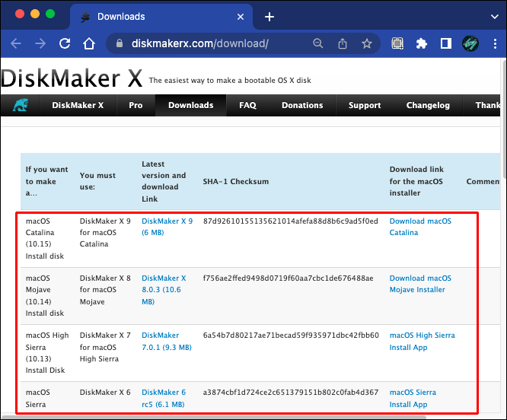Image resolution: width=507 pixels, height=420 pixels.
Task: Open the Changelog menu item
Action: (428, 105)
